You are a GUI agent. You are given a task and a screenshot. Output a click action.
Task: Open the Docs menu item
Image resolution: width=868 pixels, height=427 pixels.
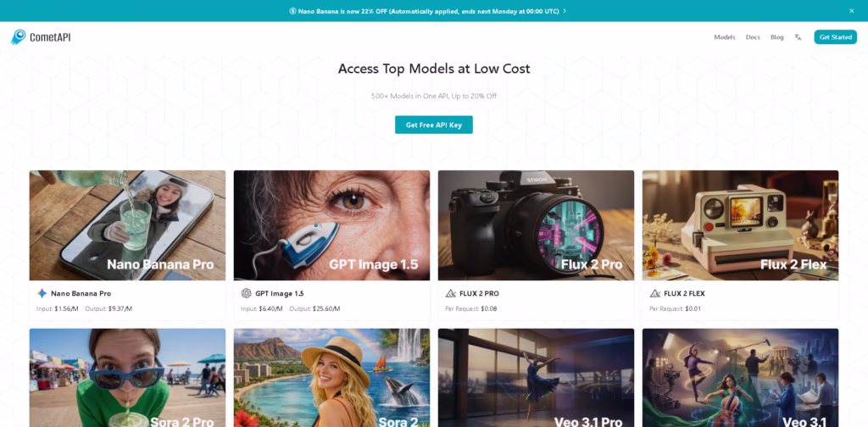tap(753, 37)
